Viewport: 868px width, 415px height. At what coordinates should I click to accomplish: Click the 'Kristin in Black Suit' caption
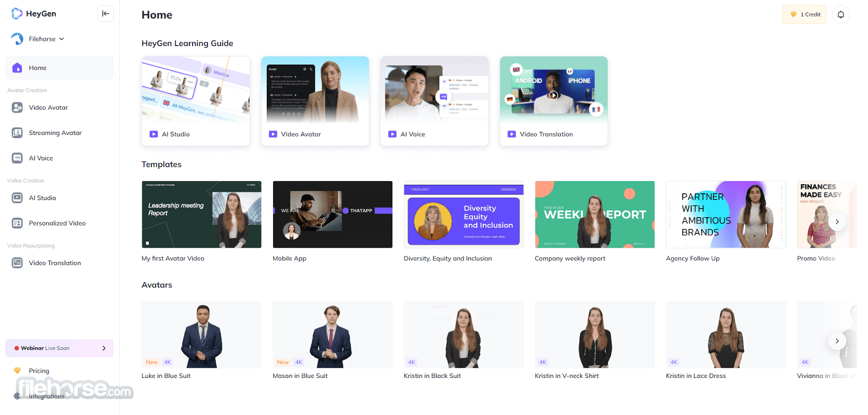click(x=432, y=376)
